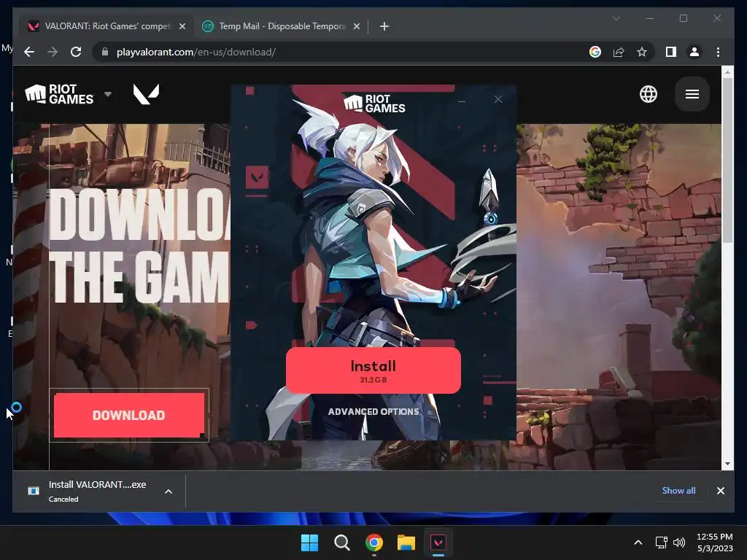
Task: Open the Windows Start menu
Action: tap(309, 542)
